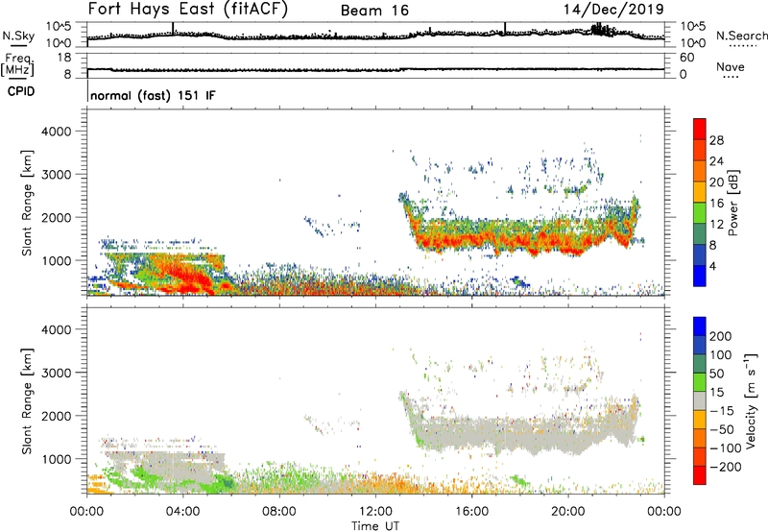Viewport: 768px width, 532px height.
Task: Click the 'Power [dB]' colorbar label
Action: [x=733, y=203]
